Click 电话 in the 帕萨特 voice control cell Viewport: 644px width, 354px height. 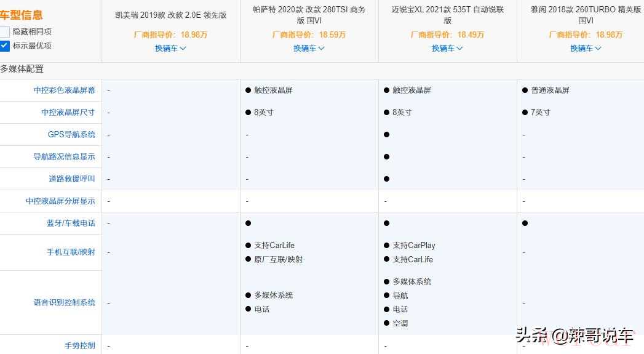pyautogui.click(x=261, y=309)
